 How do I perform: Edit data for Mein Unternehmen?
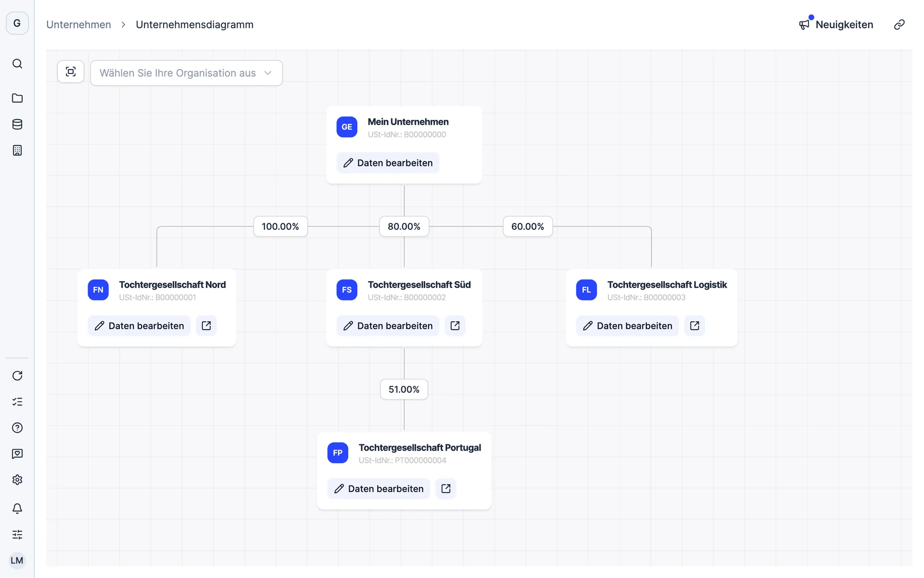coord(388,163)
